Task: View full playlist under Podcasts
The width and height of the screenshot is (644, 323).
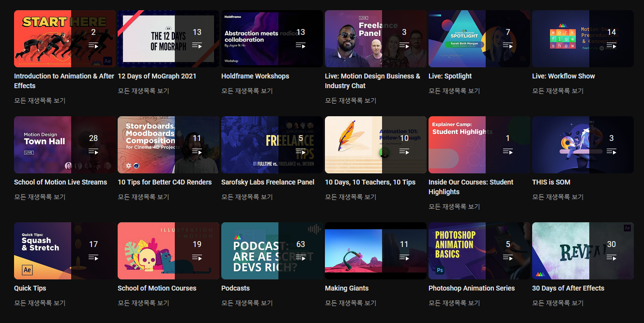Action: pos(247,303)
